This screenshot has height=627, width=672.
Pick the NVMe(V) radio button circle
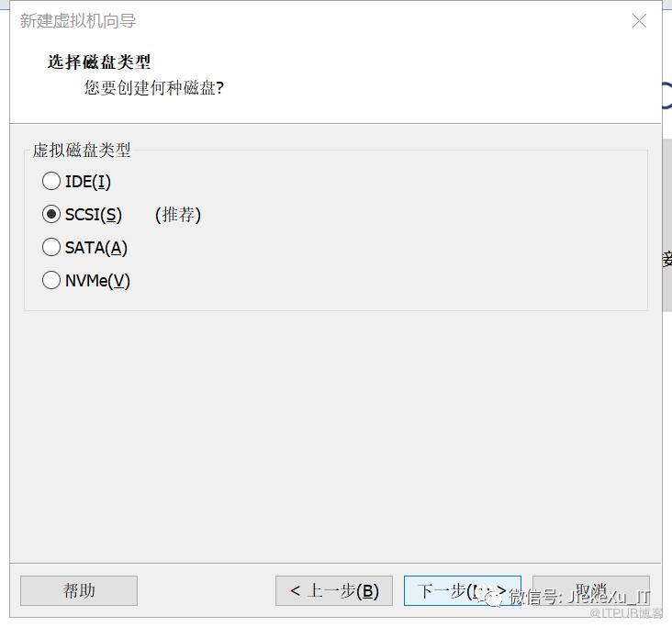click(51, 280)
